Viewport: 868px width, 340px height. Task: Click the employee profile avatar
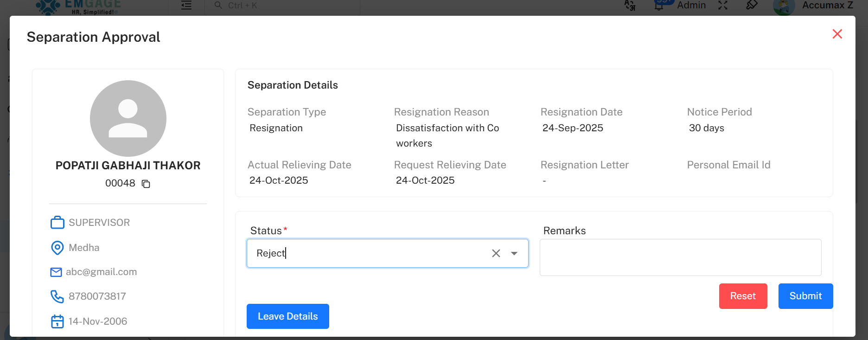pyautogui.click(x=128, y=118)
